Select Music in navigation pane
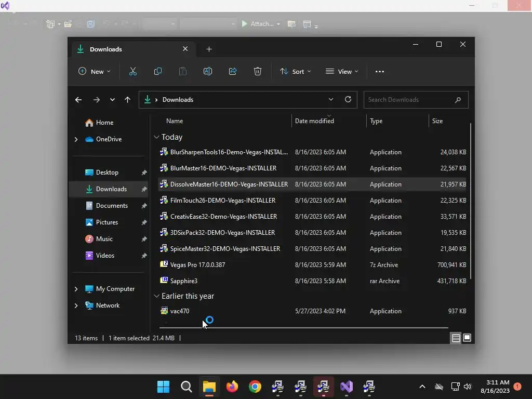The image size is (532, 399). 109,239
